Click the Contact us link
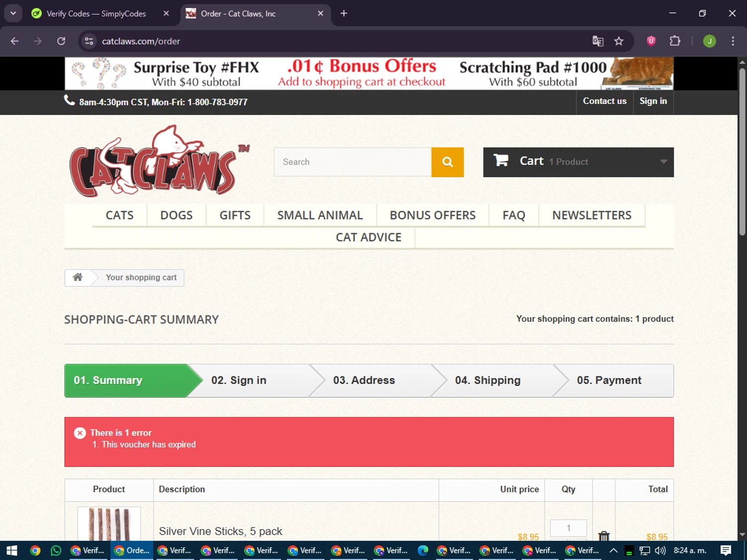The image size is (747, 560). point(605,101)
